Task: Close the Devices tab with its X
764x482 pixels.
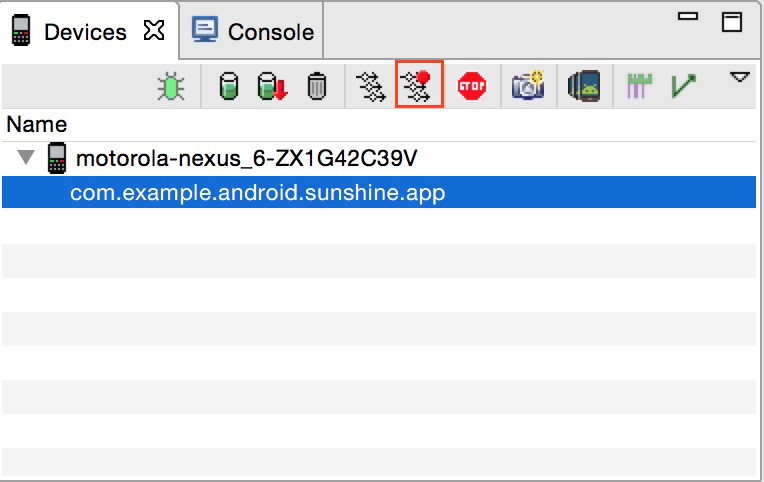Action: coord(154,31)
